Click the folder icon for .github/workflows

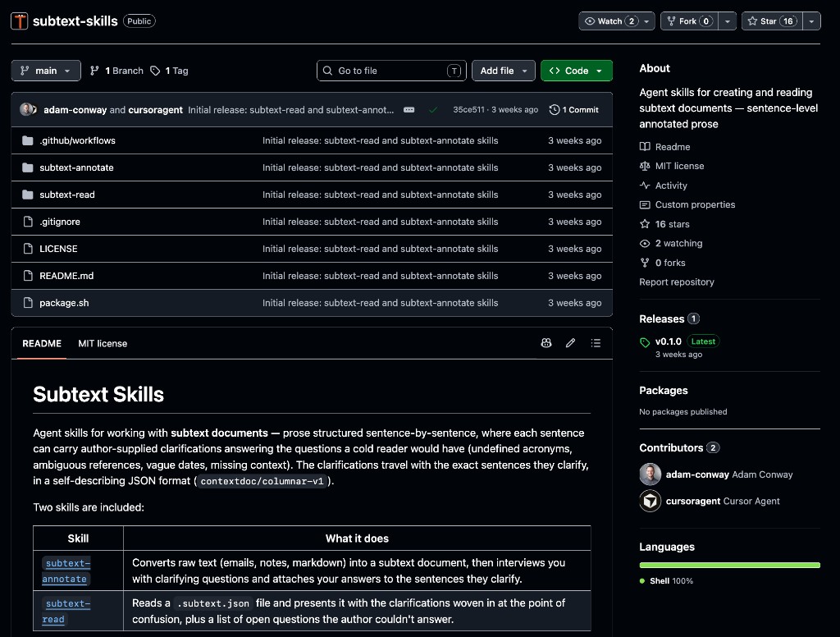pos(28,140)
